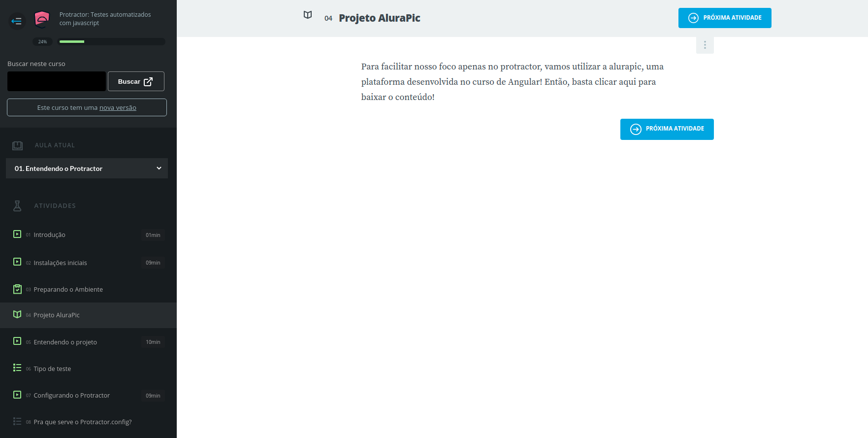Viewport: 868px width, 438px height.
Task: Click clipboard icon next to Preparando o Ambiente
Action: pyautogui.click(x=17, y=289)
